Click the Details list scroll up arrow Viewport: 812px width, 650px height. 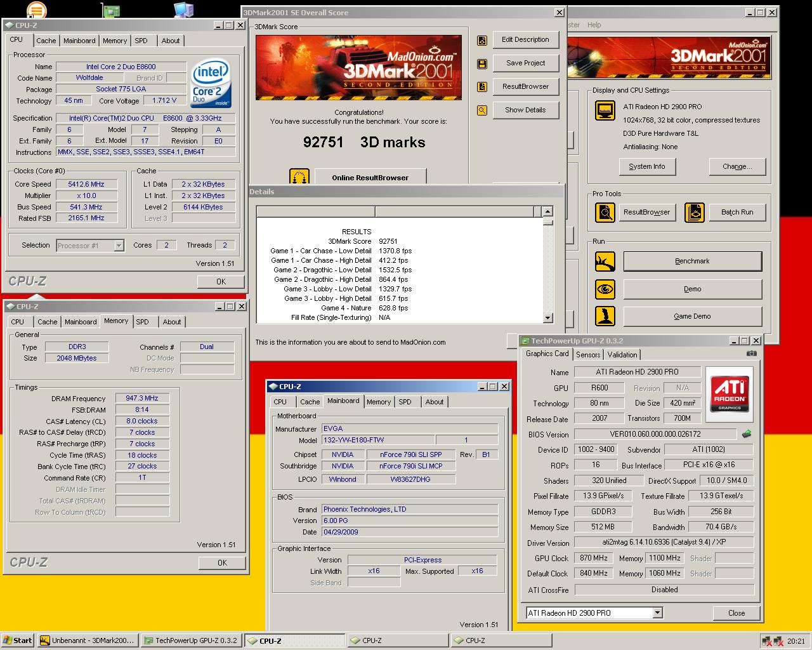(547, 211)
